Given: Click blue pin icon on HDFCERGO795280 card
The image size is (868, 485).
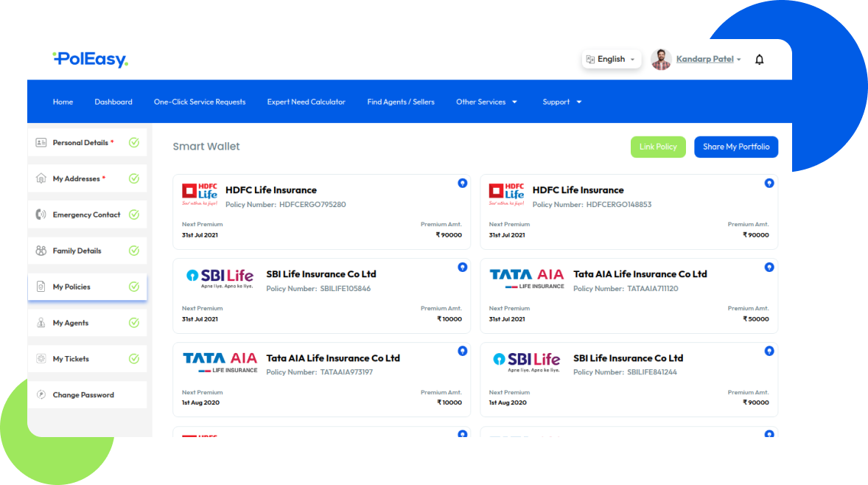Looking at the screenshot, I should pos(462,184).
